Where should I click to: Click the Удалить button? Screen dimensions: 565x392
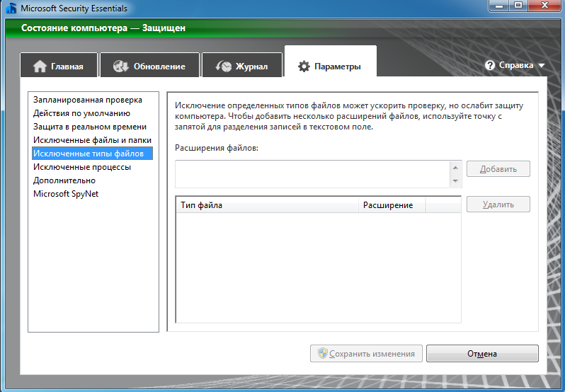498,204
